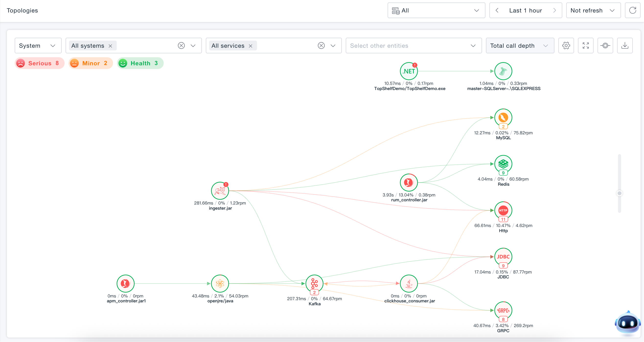Viewport: 644px width, 342px height.
Task: Open Select other entities dropdown
Action: point(414,46)
